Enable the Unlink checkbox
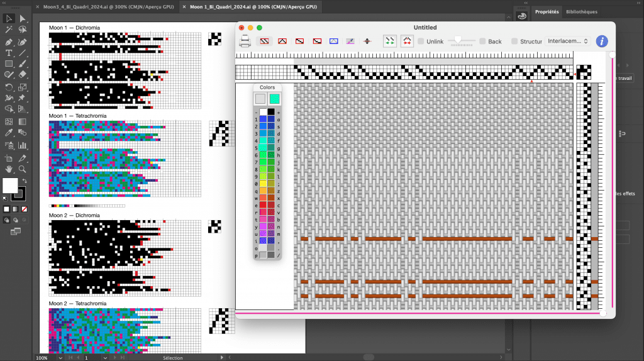 421,42
